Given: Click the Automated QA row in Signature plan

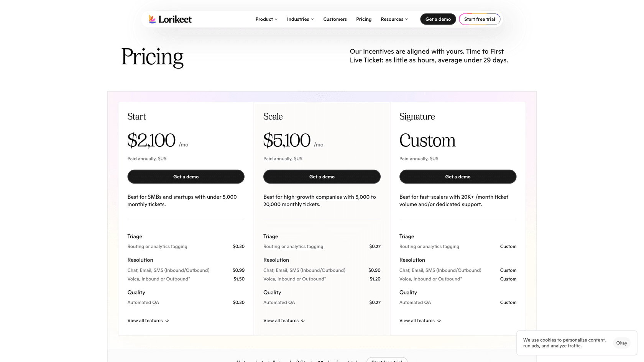Looking at the screenshot, I should coord(458,302).
